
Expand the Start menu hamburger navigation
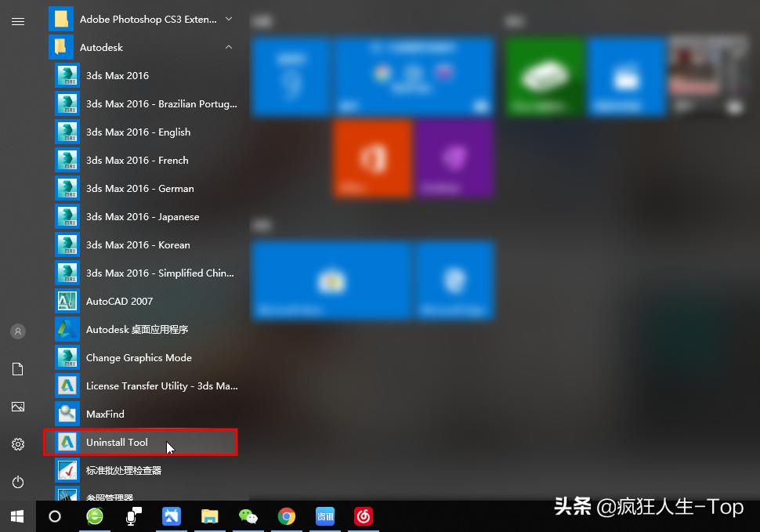point(18,21)
